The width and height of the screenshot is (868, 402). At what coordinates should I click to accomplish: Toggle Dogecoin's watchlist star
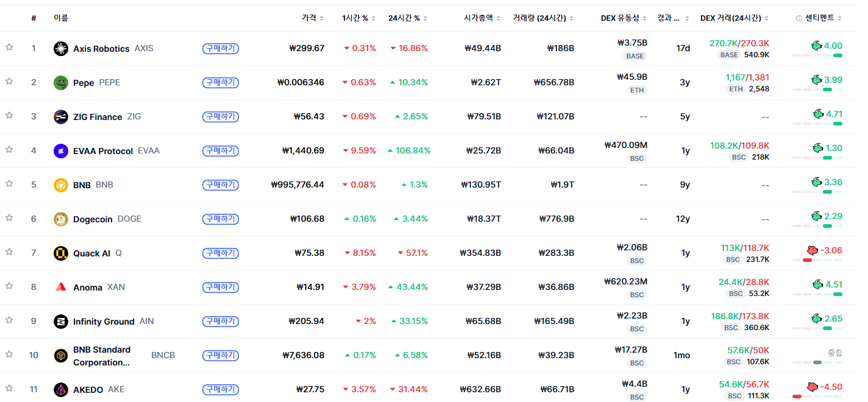pyautogui.click(x=9, y=218)
